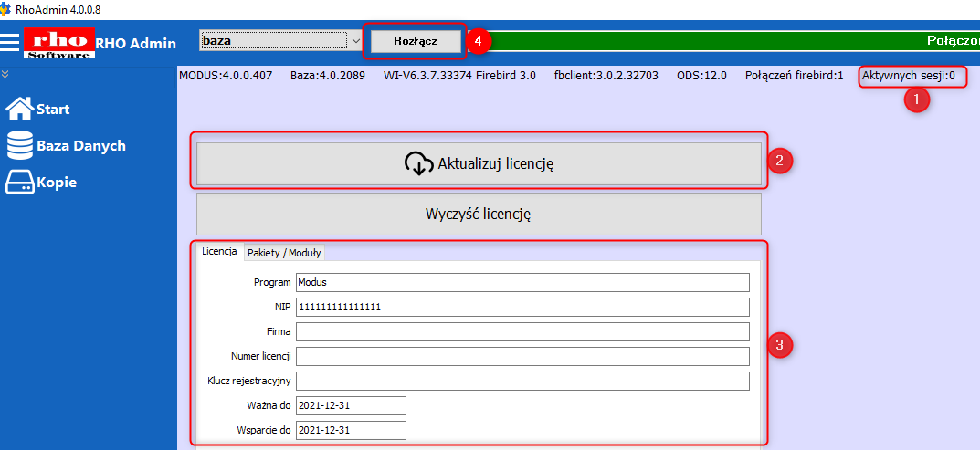Click Wyczyść licencję button

[479, 214]
